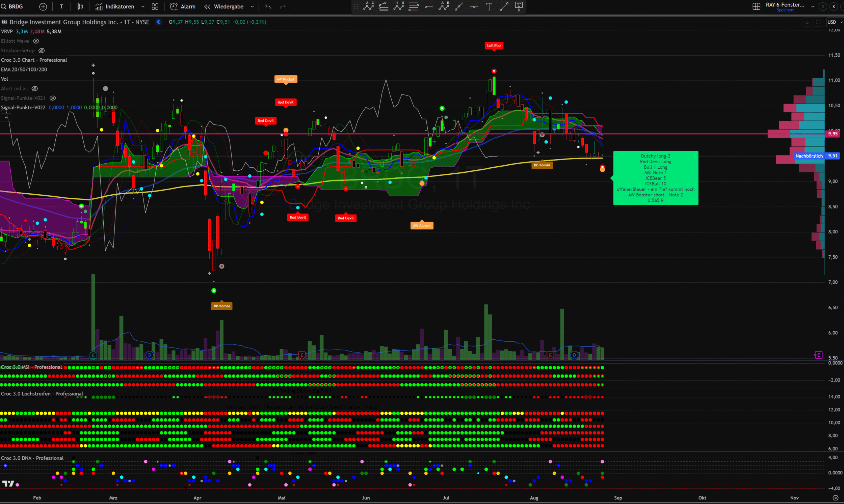Show the hidden Elliott Wave indicator
The image size is (844, 504).
click(x=36, y=41)
